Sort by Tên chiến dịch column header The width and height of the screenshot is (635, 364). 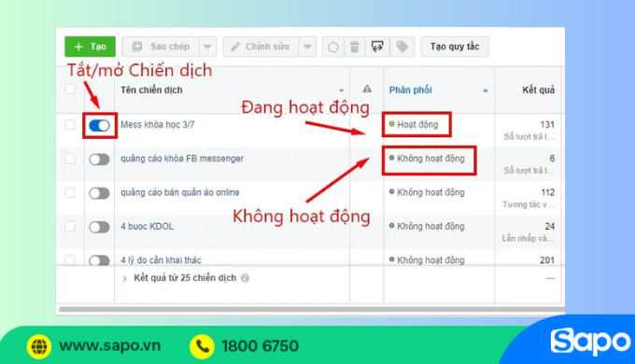151,90
